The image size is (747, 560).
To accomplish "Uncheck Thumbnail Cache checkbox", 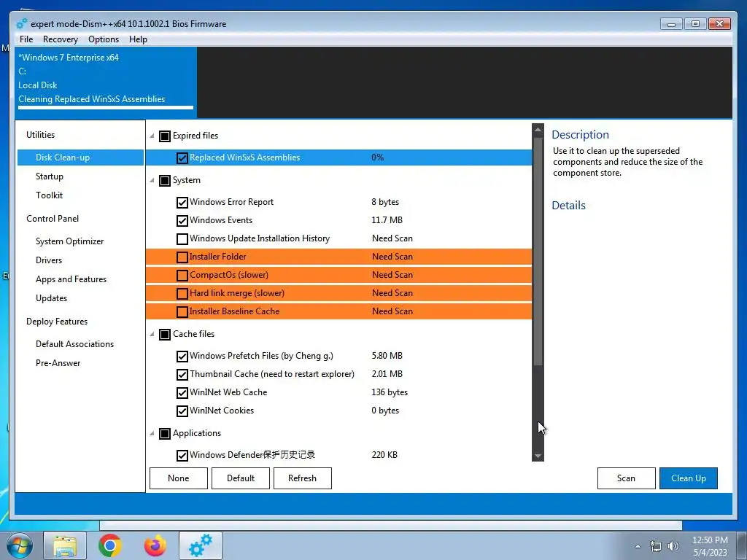I will point(182,374).
